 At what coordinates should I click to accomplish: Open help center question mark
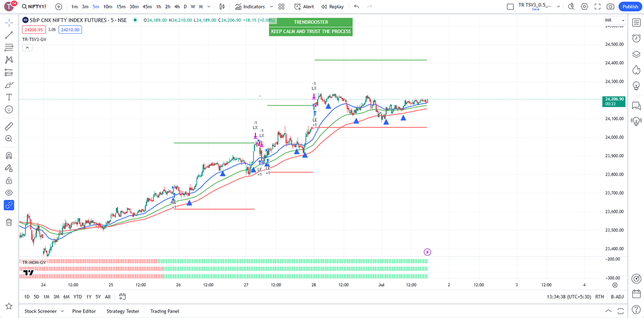click(x=636, y=309)
